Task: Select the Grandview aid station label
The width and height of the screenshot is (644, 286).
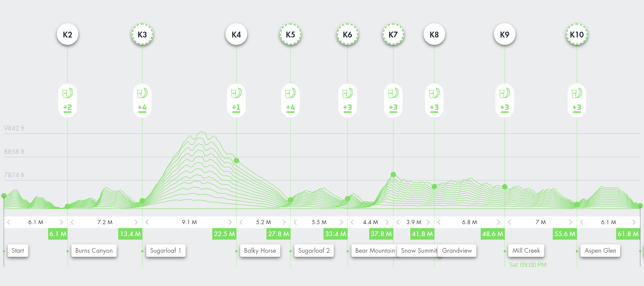Action: coord(457,251)
